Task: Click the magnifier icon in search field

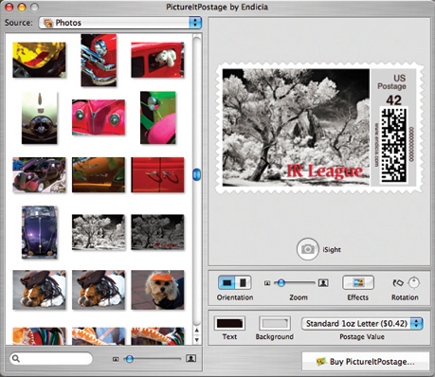Action: click(x=16, y=358)
